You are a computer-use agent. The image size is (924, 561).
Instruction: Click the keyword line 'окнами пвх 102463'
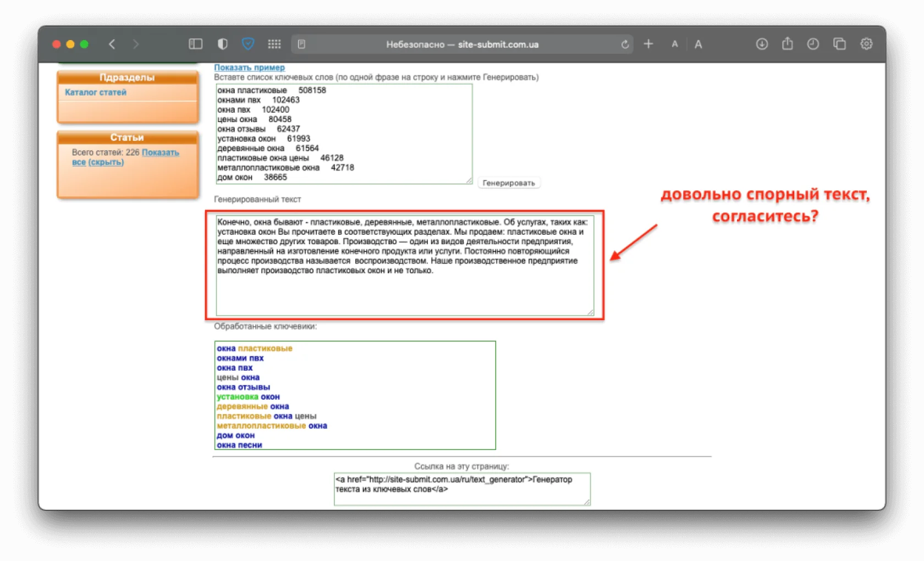258,100
